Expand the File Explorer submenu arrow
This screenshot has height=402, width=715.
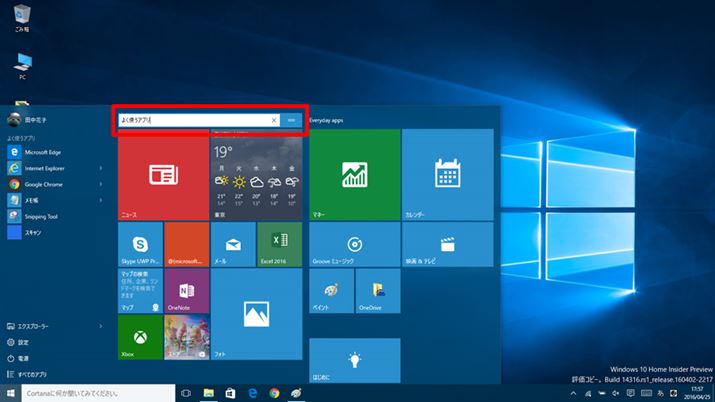tap(101, 326)
